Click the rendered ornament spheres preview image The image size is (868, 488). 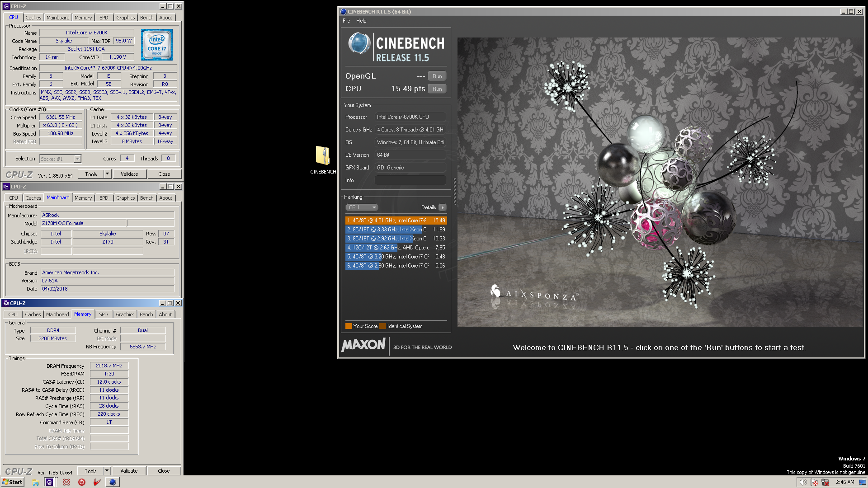(660, 182)
